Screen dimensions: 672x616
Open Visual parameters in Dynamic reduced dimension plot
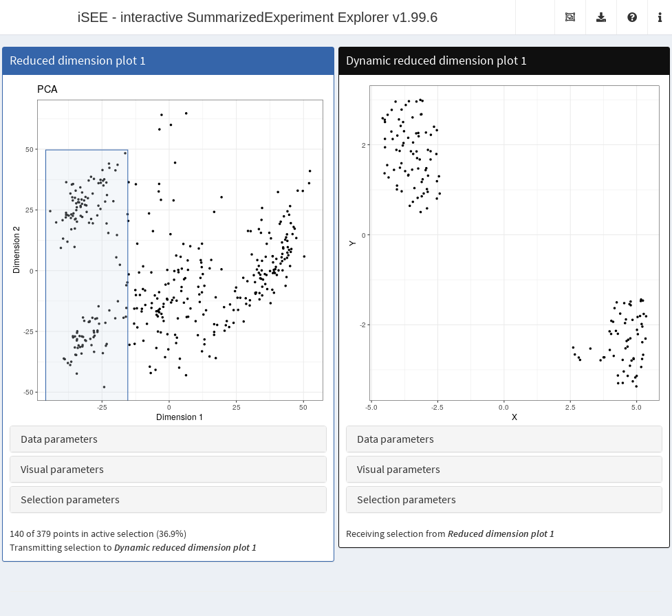(x=503, y=470)
